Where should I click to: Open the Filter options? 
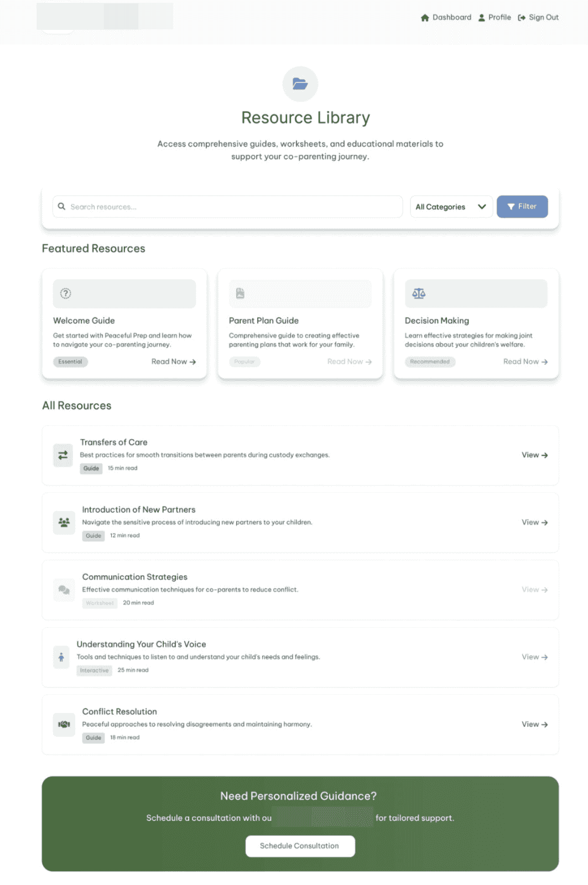522,206
